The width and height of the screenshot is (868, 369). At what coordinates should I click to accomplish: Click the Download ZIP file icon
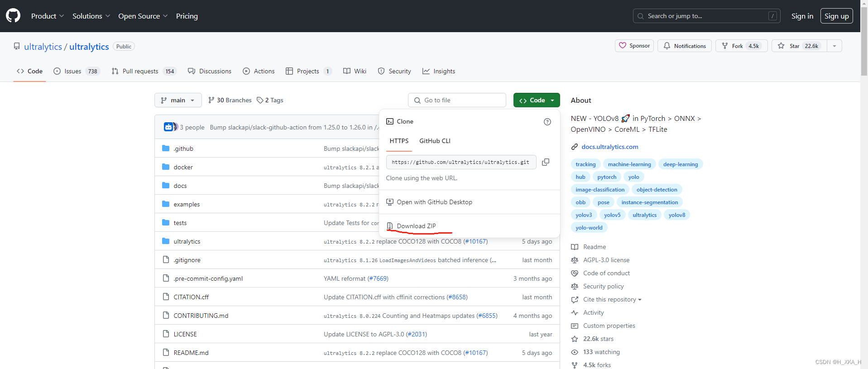(x=390, y=226)
